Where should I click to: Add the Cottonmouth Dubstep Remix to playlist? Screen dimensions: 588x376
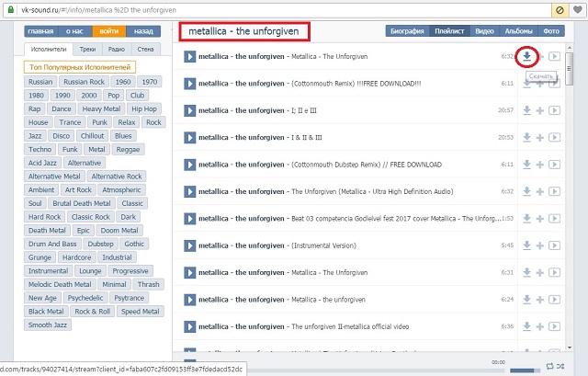(x=540, y=165)
